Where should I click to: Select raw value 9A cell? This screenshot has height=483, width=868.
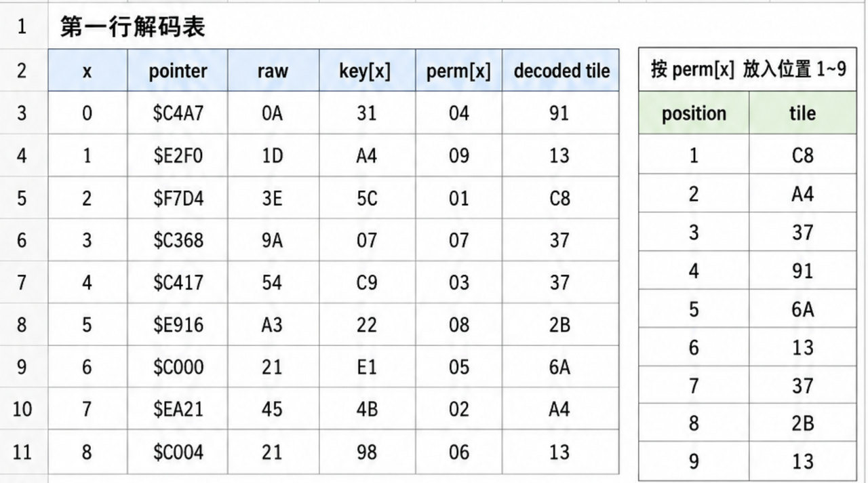tap(273, 240)
